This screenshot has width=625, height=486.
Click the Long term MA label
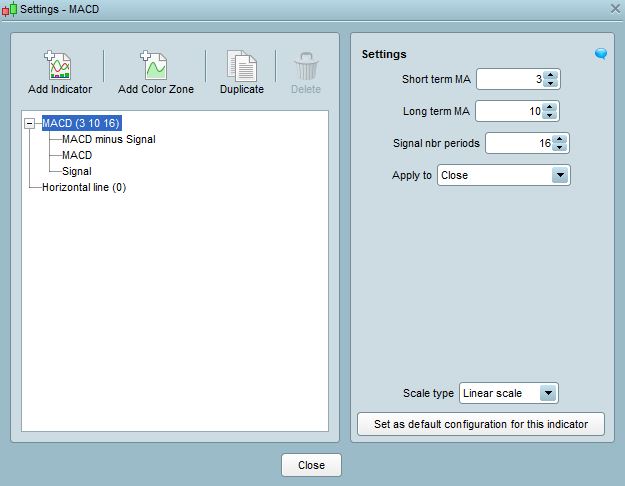436,111
